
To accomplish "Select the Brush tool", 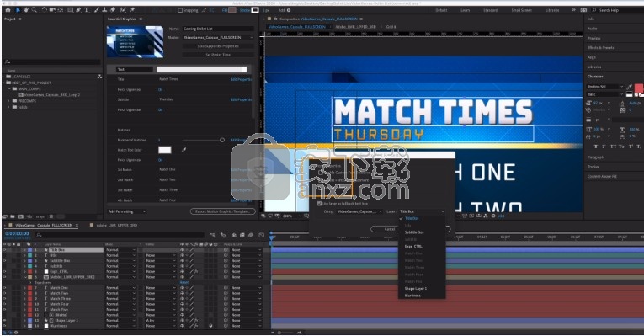I will pos(96,10).
